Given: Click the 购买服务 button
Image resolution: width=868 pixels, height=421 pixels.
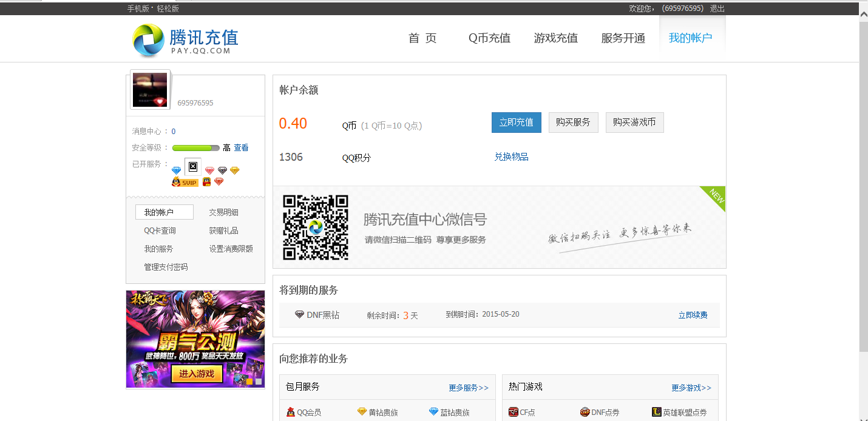Looking at the screenshot, I should point(574,122).
